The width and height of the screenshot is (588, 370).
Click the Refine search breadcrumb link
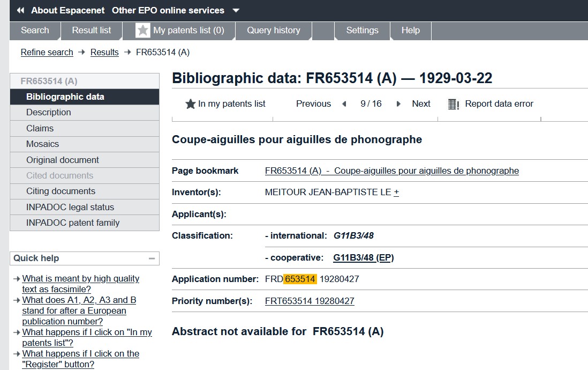tap(47, 52)
